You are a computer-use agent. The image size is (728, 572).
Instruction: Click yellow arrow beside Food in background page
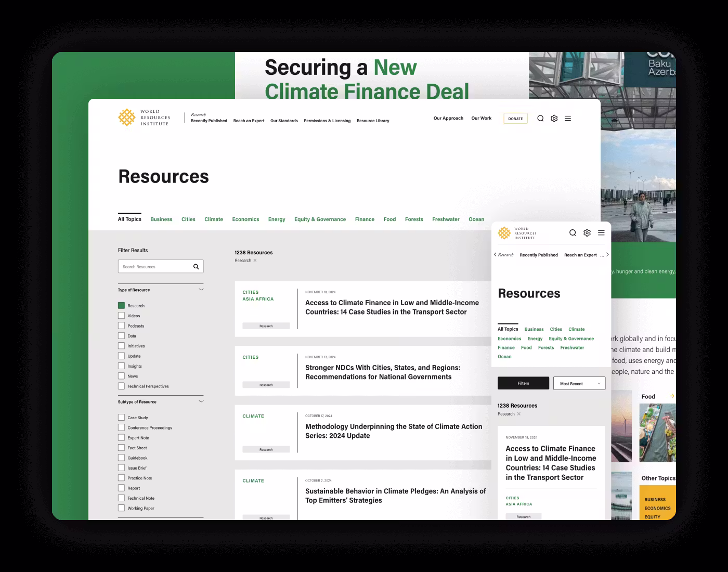(672, 396)
